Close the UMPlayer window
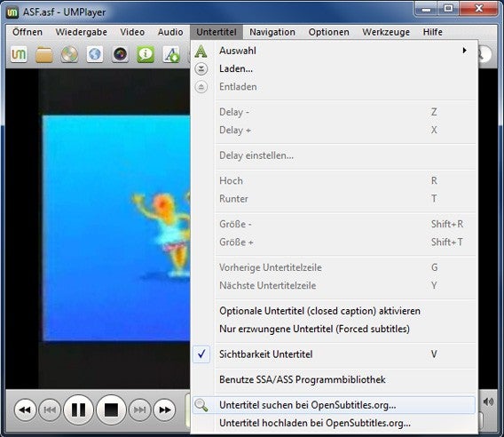 [479, 9]
